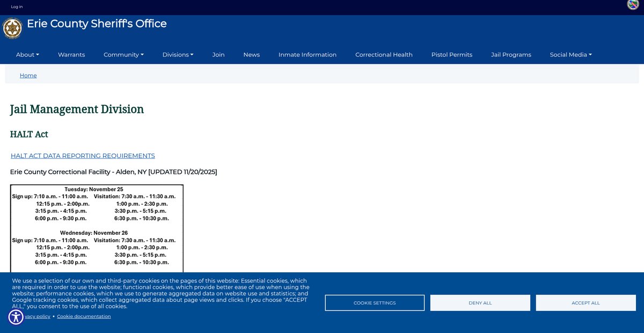This screenshot has height=333, width=644.
Task: Open the Cookie documentation link
Action: [84, 316]
